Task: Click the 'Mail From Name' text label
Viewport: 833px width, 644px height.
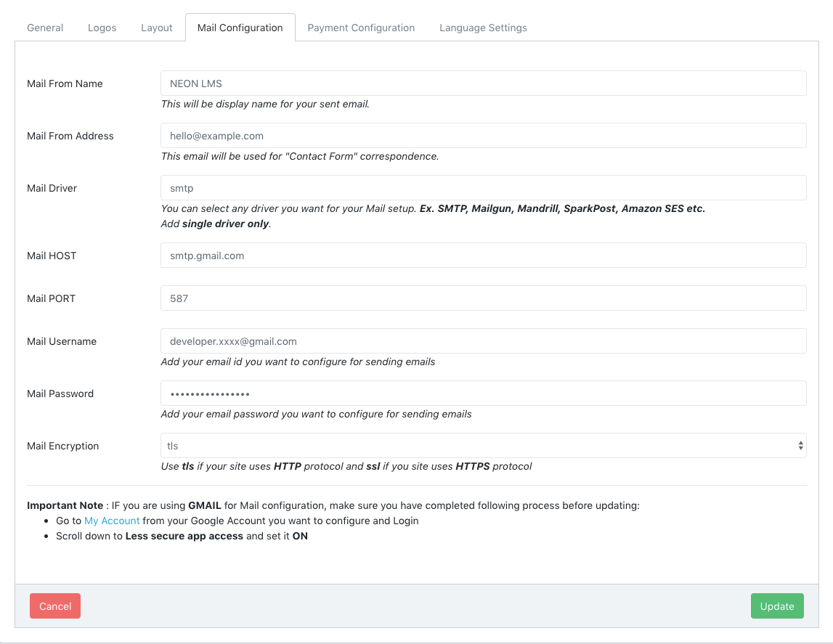Action: 65,83
